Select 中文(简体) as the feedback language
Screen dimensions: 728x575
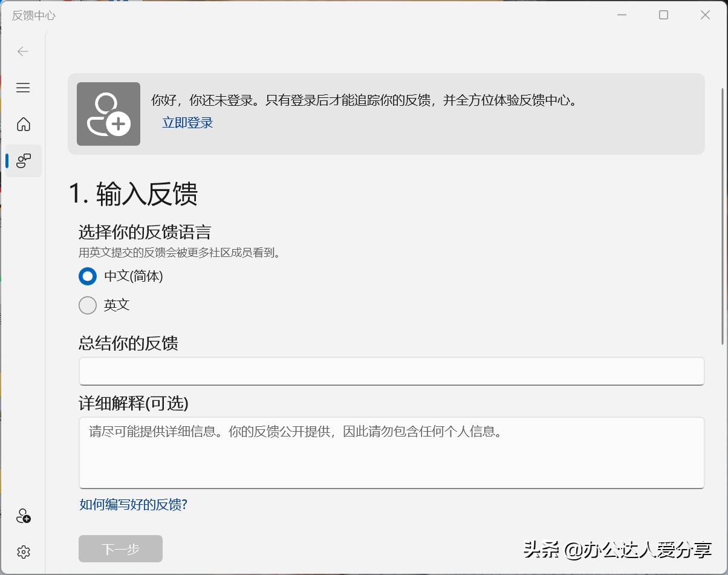tap(87, 276)
